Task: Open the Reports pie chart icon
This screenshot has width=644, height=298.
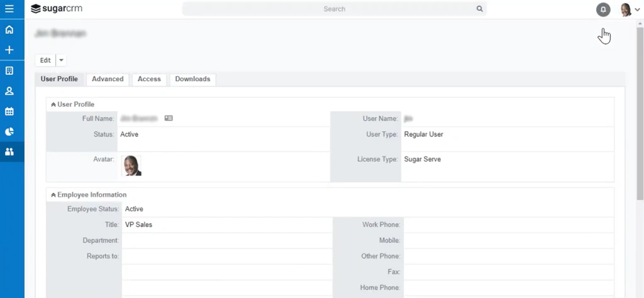Action: tap(9, 131)
